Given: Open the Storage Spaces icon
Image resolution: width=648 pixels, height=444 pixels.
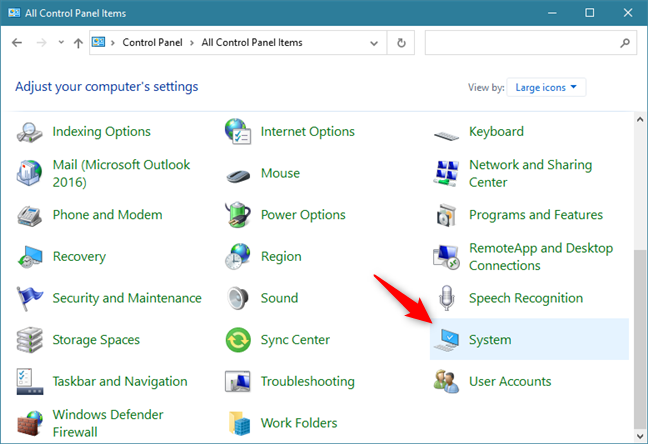Looking at the screenshot, I should pyautogui.click(x=30, y=340).
